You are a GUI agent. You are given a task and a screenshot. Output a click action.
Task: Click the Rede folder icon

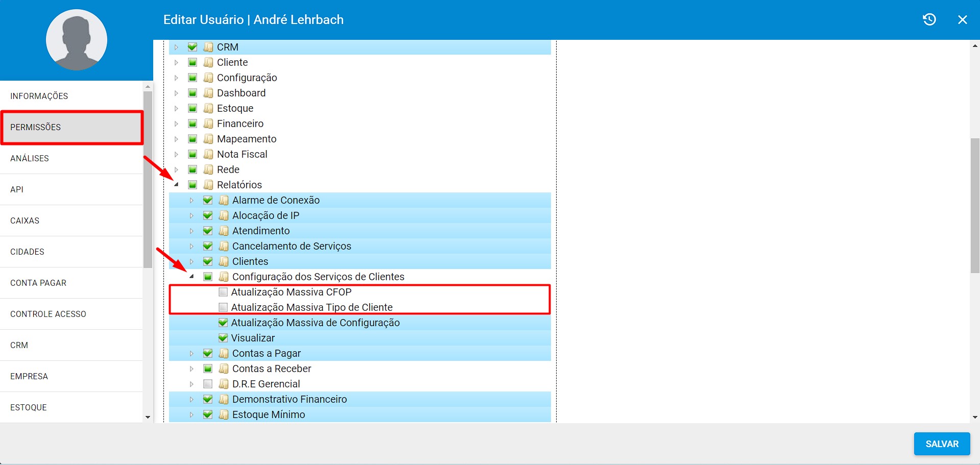click(208, 169)
